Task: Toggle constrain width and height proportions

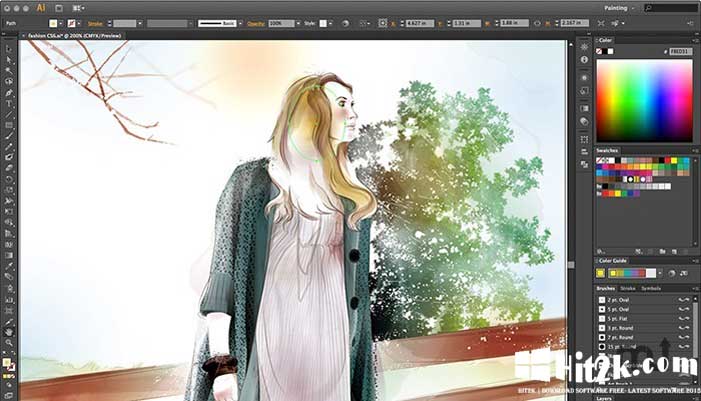Action: (537, 23)
